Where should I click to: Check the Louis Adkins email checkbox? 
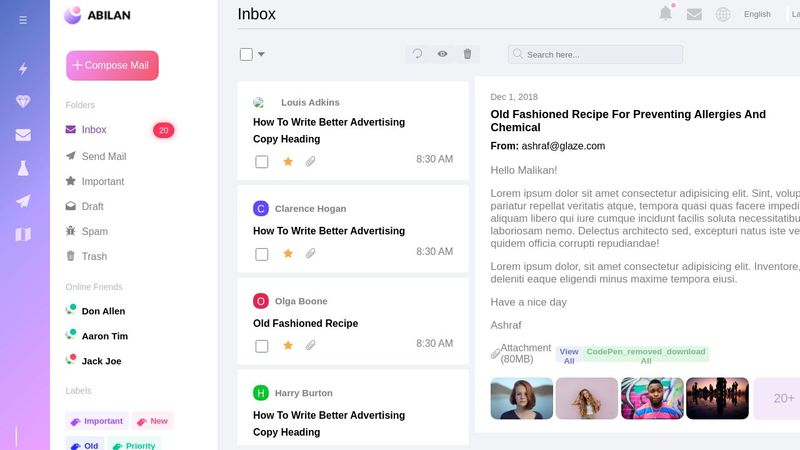point(262,161)
